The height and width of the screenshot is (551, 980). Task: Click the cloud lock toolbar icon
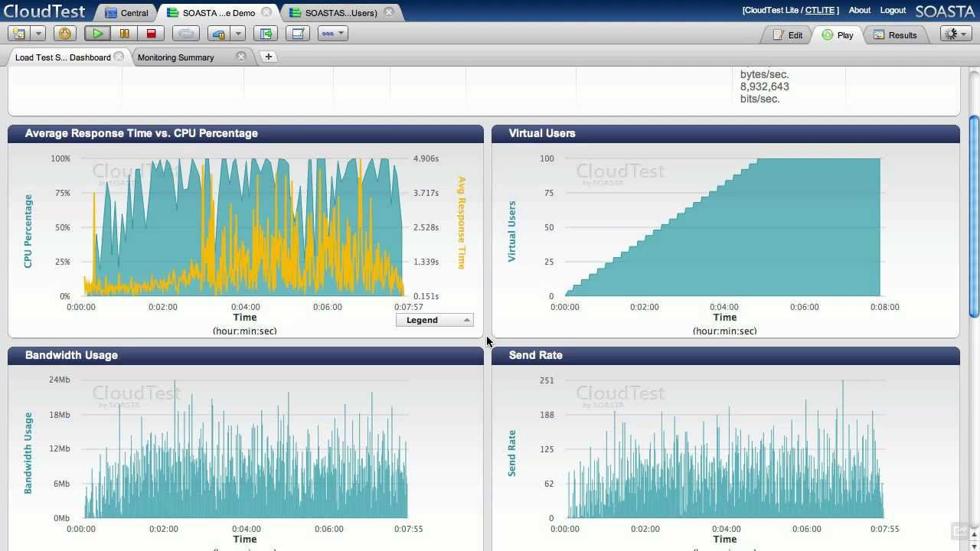coord(219,34)
